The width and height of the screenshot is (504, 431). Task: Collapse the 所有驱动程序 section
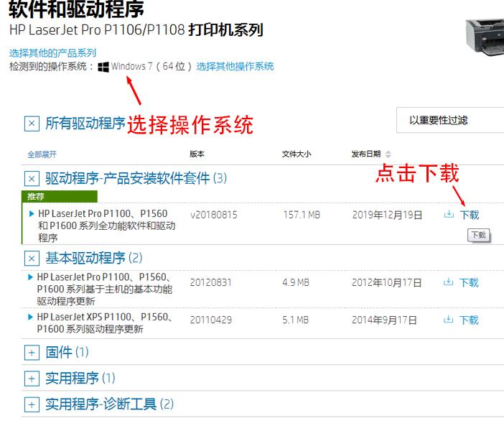(x=32, y=124)
